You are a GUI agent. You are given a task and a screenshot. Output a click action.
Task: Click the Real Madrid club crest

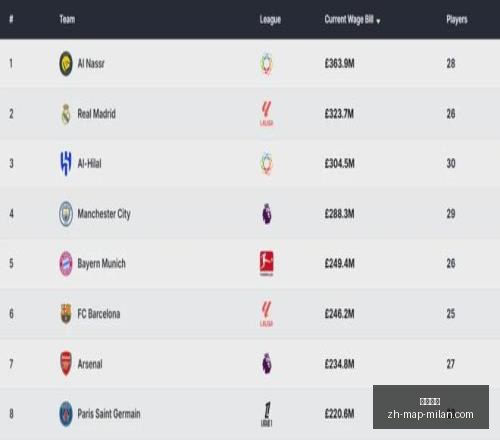tap(66, 114)
